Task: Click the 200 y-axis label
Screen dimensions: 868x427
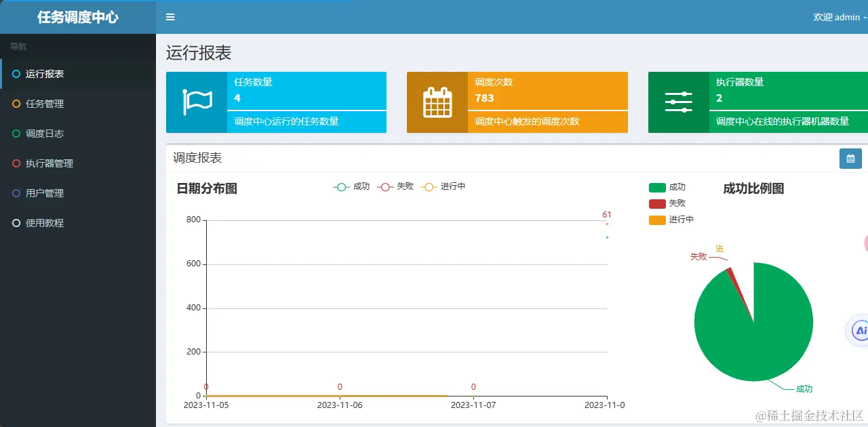Action: 193,352
